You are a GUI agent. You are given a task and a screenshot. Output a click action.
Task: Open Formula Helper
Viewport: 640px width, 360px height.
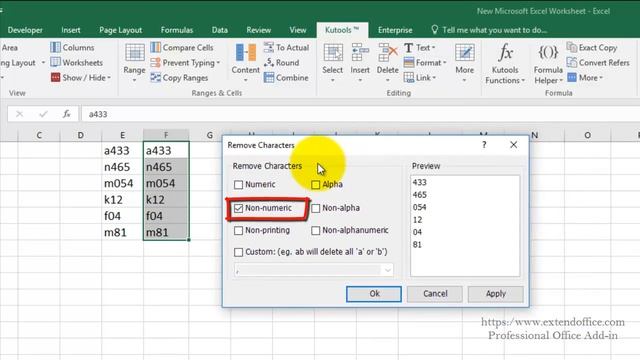(548, 64)
